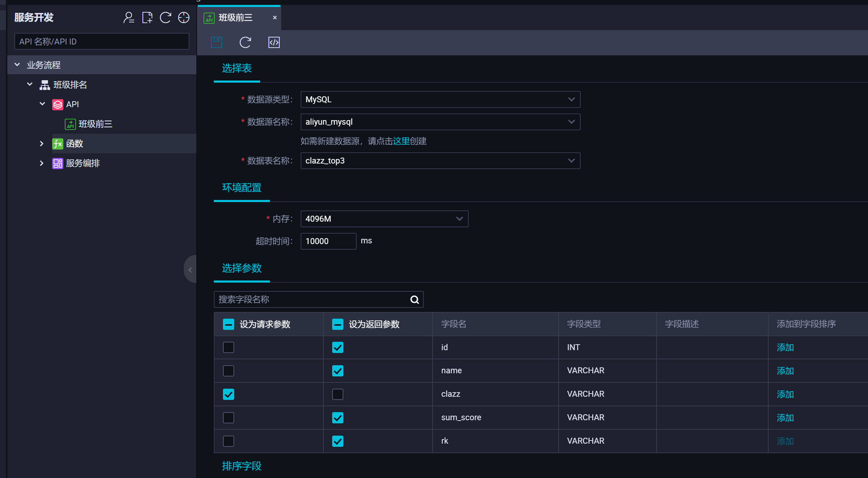
Task: Open the 内存 4096M dropdown
Action: click(x=384, y=219)
